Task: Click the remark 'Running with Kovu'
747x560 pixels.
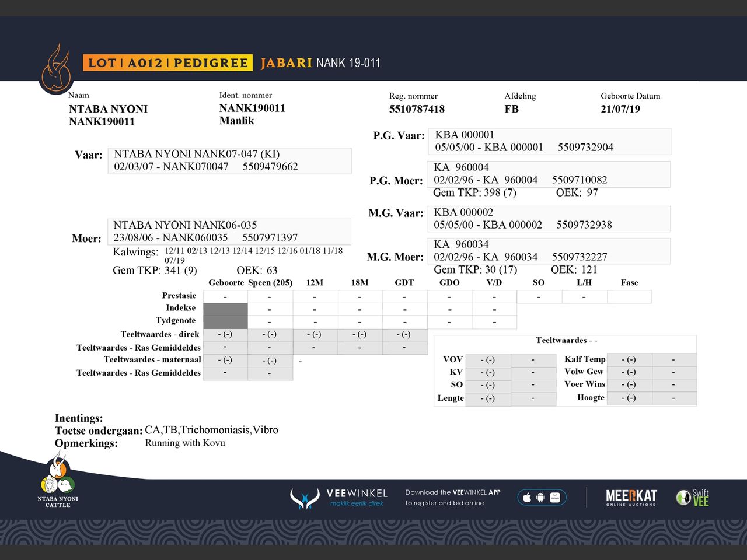Action: point(185,443)
